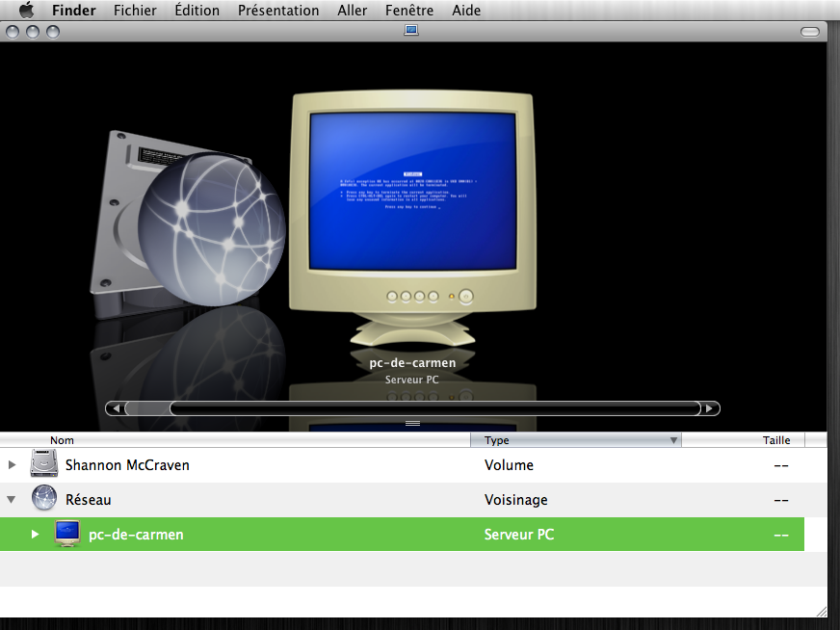
Task: Select the Shannon McCraven row name
Action: pos(127,465)
